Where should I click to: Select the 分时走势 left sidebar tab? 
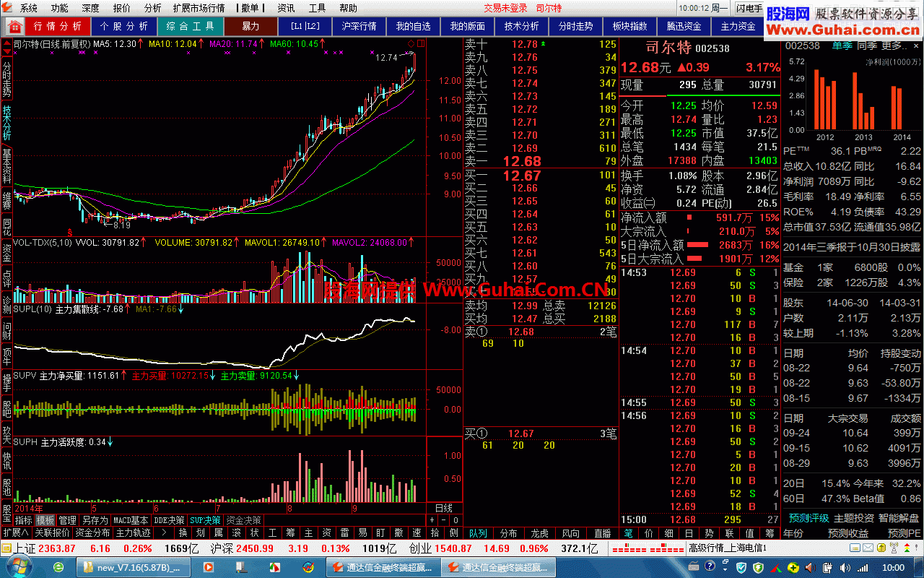click(x=6, y=77)
